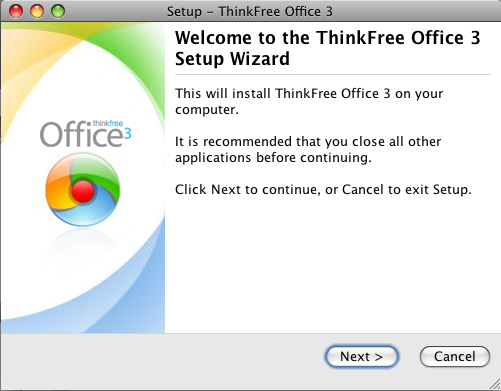
Task: Click the gray Office logo text
Action: tap(82, 135)
